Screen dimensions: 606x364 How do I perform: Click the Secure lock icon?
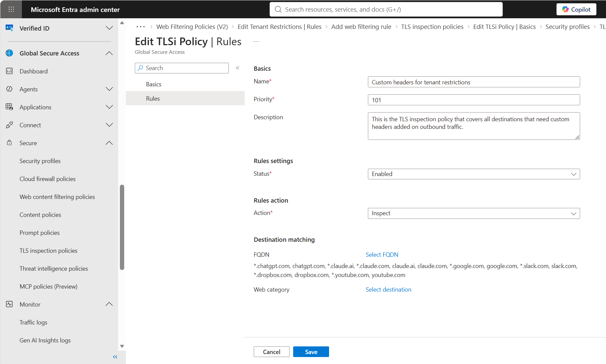pos(9,143)
